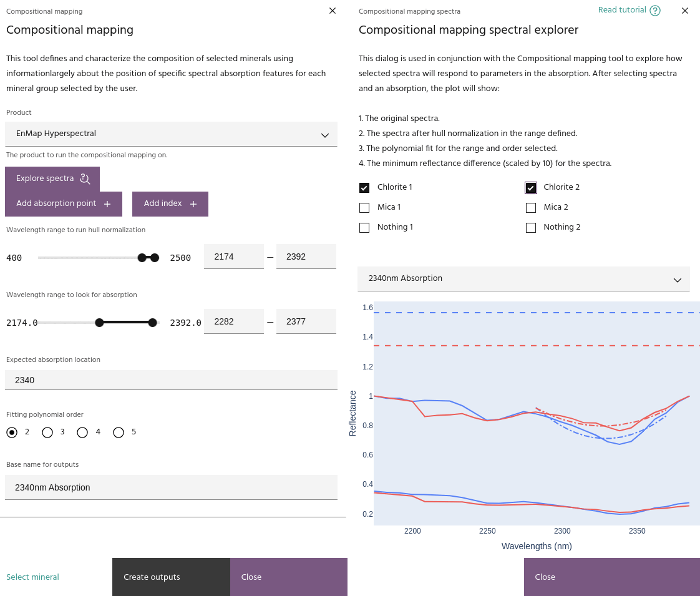The image size is (700, 596).
Task: Click the 2300 tick label on wavelength axis
Action: (x=562, y=531)
